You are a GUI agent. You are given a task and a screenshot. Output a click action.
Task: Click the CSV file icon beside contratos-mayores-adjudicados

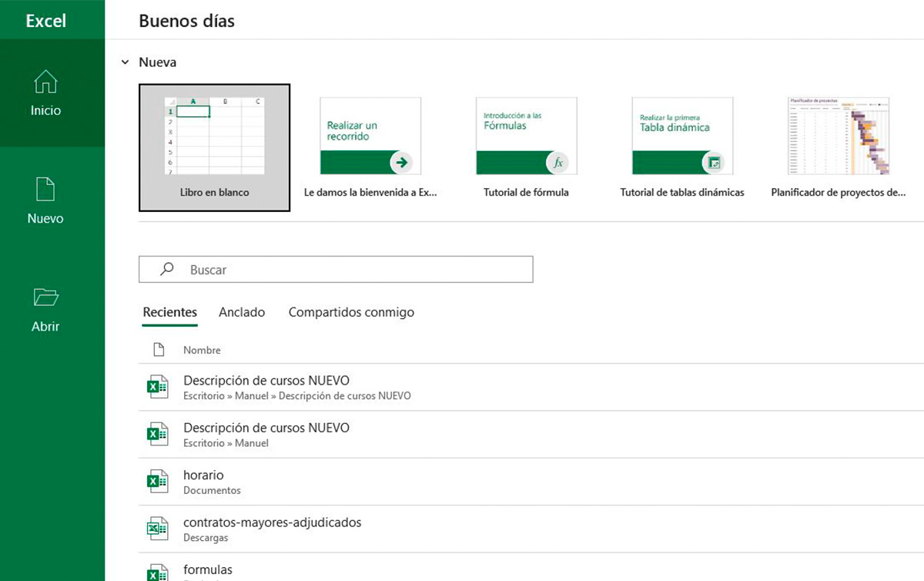pyautogui.click(x=157, y=529)
